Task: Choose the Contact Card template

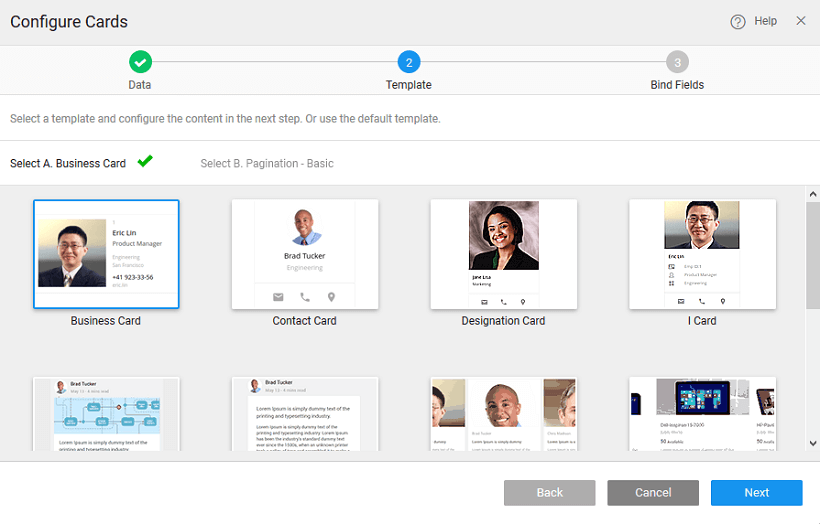Action: [x=305, y=254]
